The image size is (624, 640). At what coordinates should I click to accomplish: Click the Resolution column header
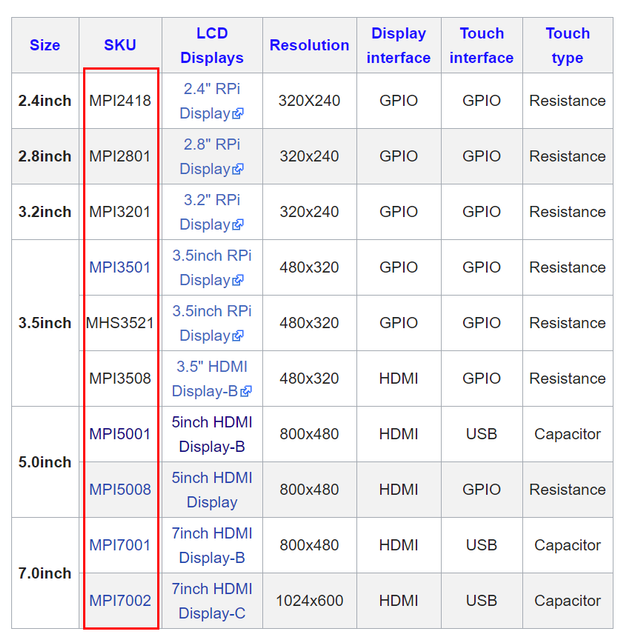[x=309, y=45]
